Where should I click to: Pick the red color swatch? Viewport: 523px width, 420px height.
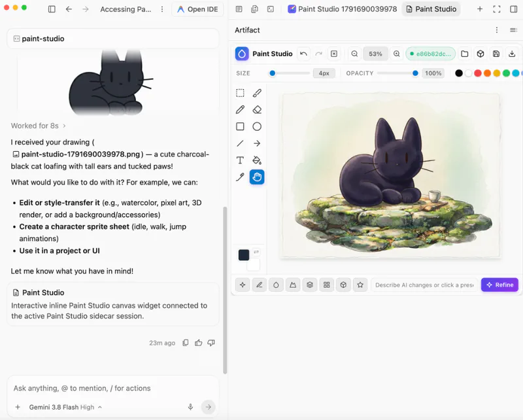pos(478,73)
